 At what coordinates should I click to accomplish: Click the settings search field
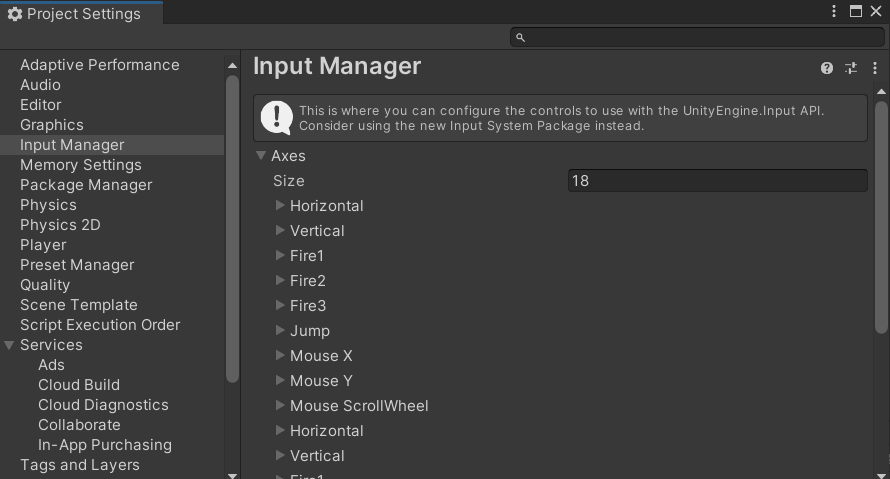697,37
